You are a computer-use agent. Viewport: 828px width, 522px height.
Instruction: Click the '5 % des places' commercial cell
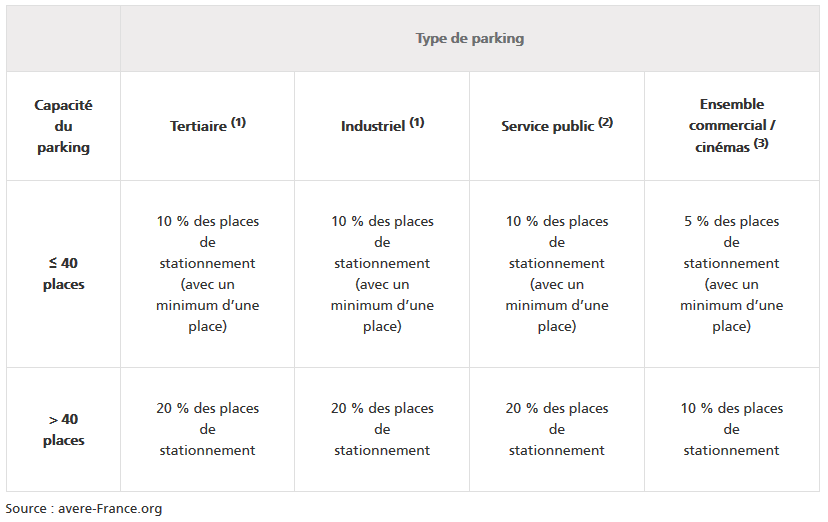click(x=732, y=273)
